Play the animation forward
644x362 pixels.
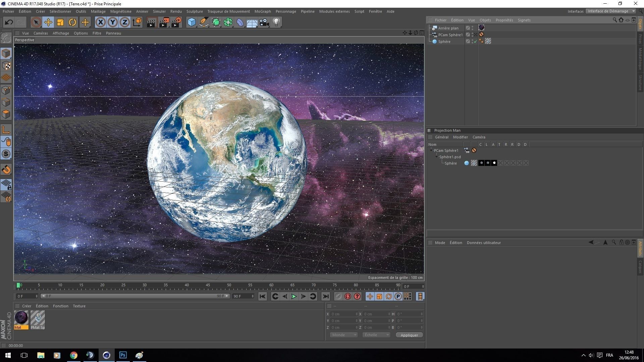click(294, 296)
